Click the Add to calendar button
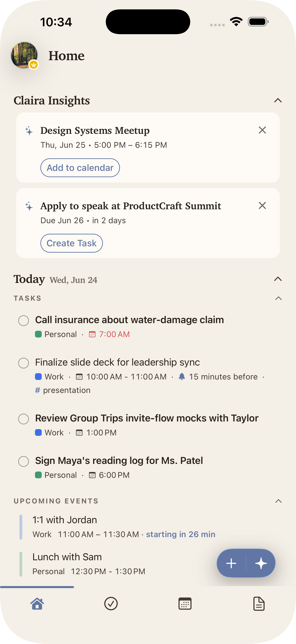The image size is (296, 644). pos(80,168)
